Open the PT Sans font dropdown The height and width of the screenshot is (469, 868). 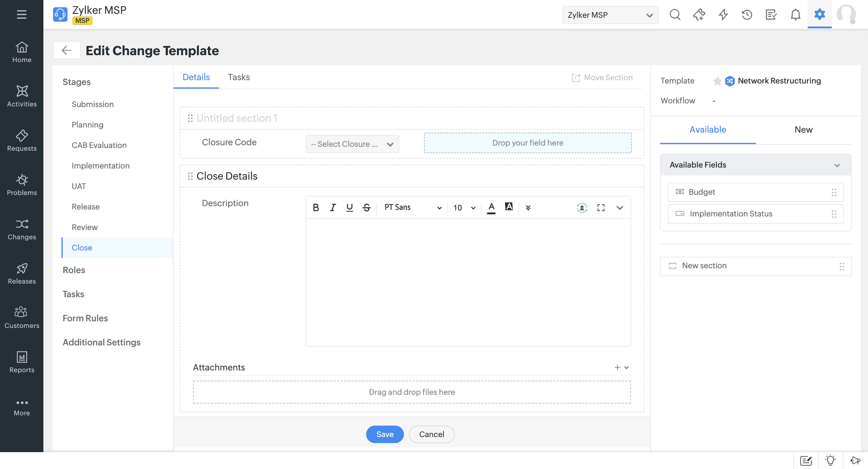412,208
